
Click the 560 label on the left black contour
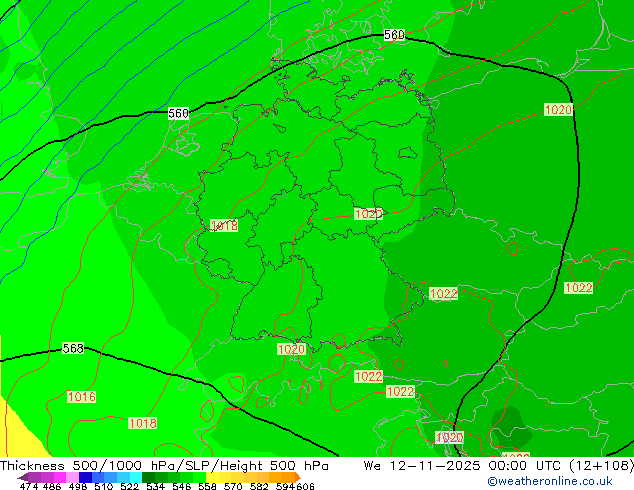tap(178, 113)
